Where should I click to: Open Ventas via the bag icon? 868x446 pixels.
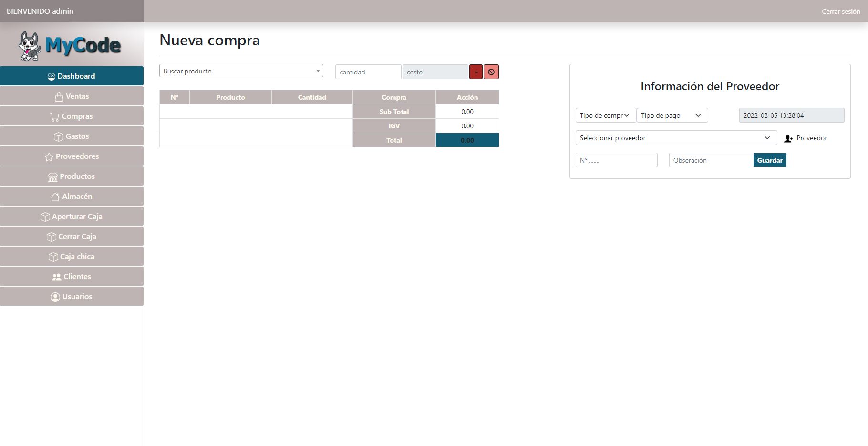pyautogui.click(x=59, y=96)
